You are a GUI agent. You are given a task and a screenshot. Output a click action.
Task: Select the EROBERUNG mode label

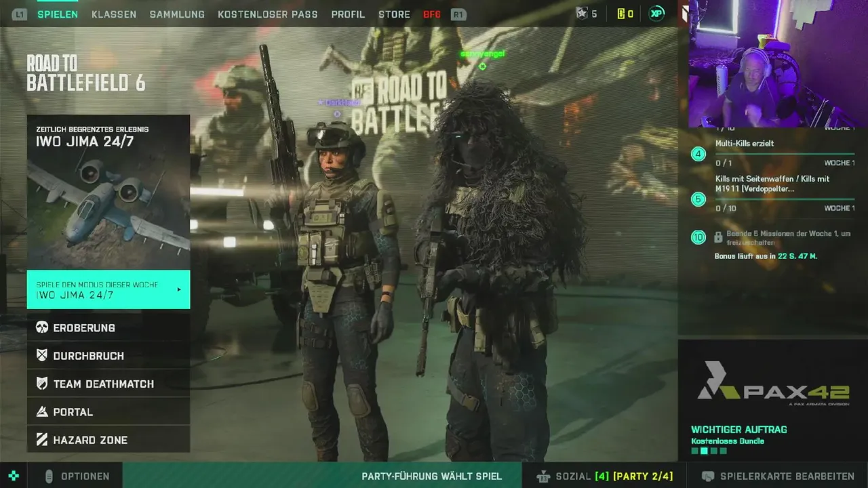84,327
